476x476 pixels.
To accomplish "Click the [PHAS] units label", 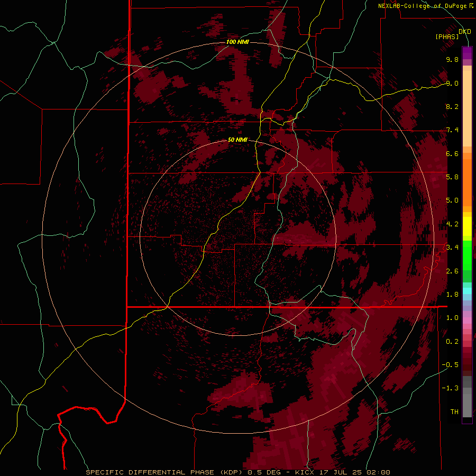I will point(447,36).
